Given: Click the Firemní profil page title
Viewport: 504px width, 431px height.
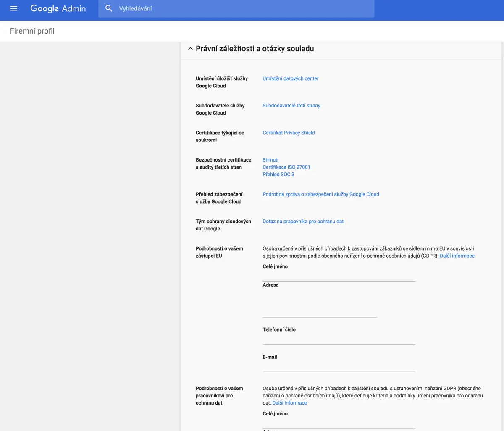Looking at the screenshot, I should point(32,31).
